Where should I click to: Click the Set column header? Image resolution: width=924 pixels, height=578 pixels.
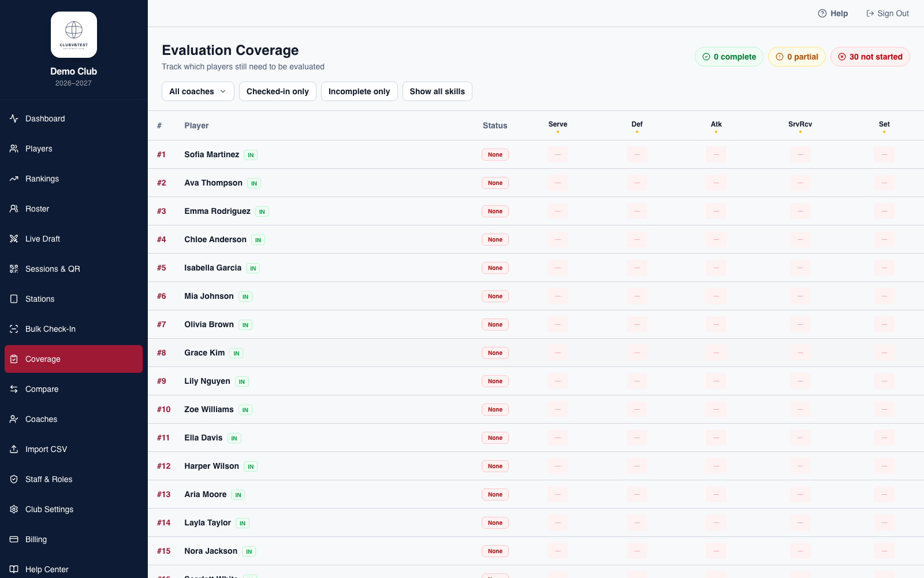(884, 124)
